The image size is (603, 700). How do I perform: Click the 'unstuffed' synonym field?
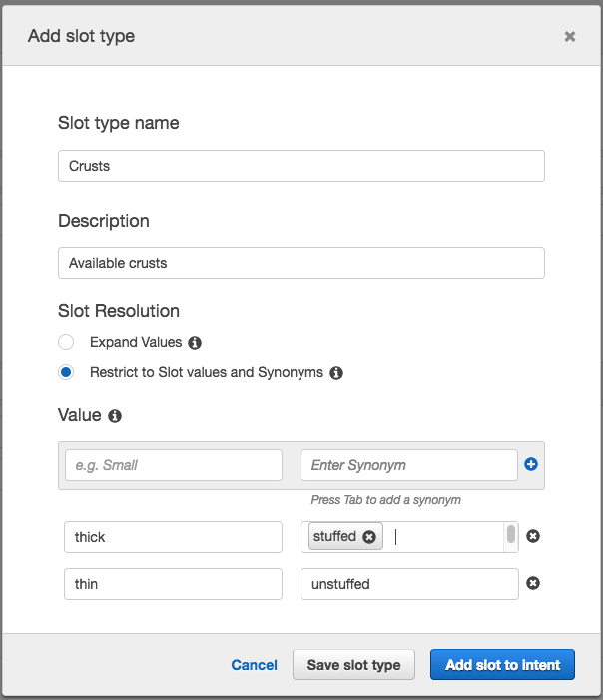[x=408, y=584]
